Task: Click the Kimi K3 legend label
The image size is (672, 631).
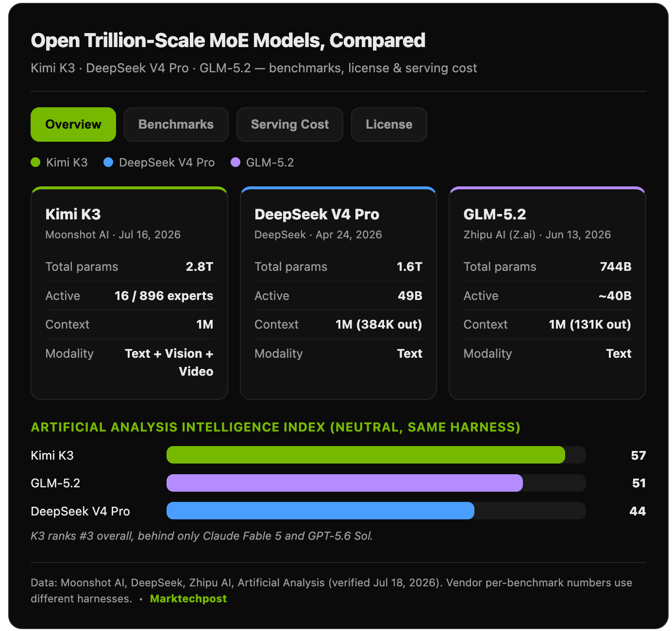Action: pos(67,162)
